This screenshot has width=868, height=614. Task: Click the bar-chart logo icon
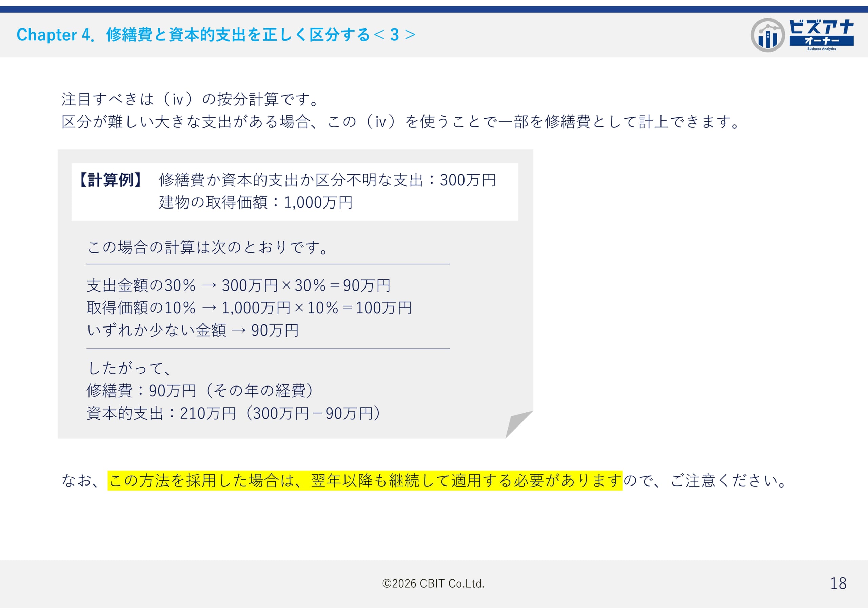tap(767, 35)
